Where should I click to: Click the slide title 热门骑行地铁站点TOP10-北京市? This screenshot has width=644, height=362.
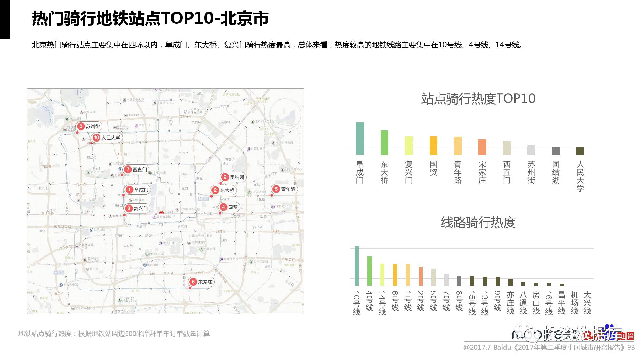pyautogui.click(x=150, y=18)
